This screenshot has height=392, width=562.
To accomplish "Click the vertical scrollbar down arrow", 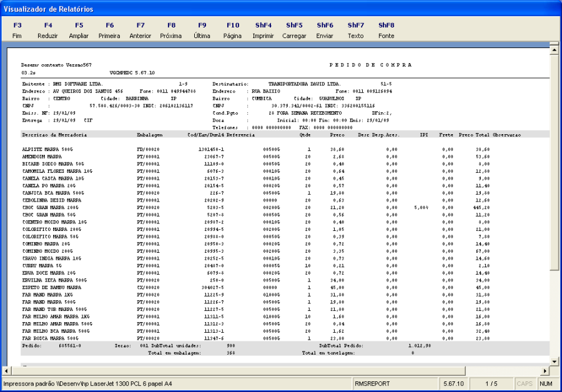I will pyautogui.click(x=554, y=361).
